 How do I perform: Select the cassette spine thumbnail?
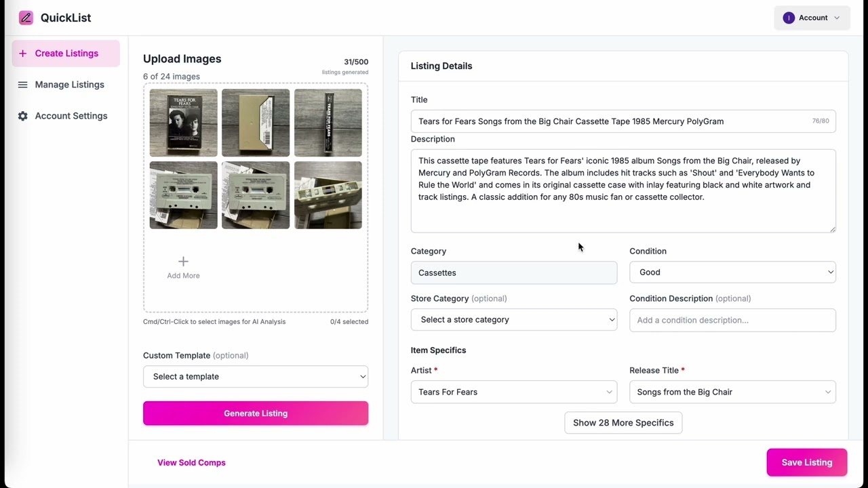[328, 123]
